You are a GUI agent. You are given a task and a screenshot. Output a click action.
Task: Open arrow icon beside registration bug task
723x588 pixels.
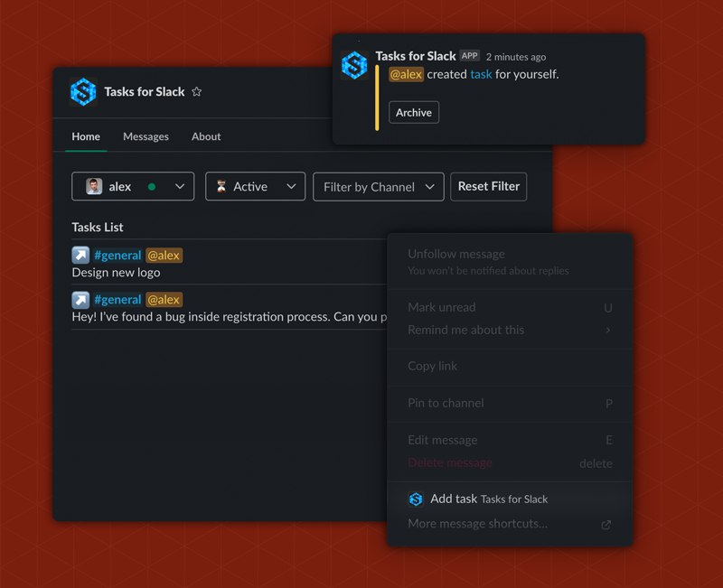pos(80,300)
